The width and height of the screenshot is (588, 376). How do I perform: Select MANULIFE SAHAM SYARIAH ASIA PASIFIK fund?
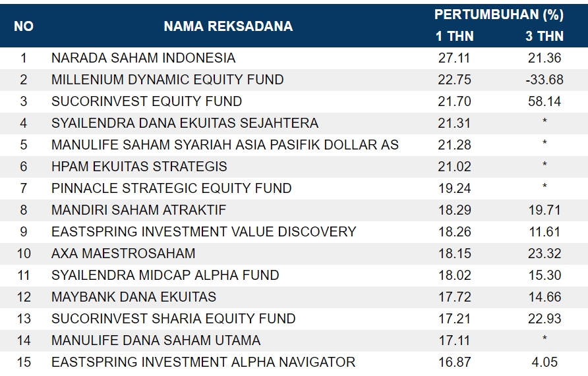225,145
